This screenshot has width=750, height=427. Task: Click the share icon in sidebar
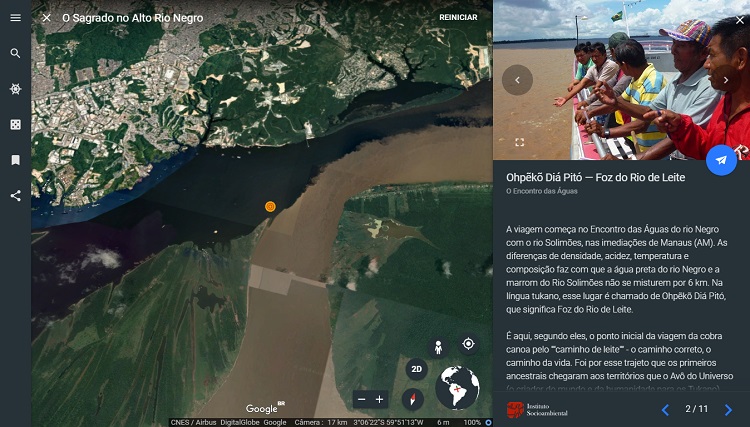click(15, 195)
